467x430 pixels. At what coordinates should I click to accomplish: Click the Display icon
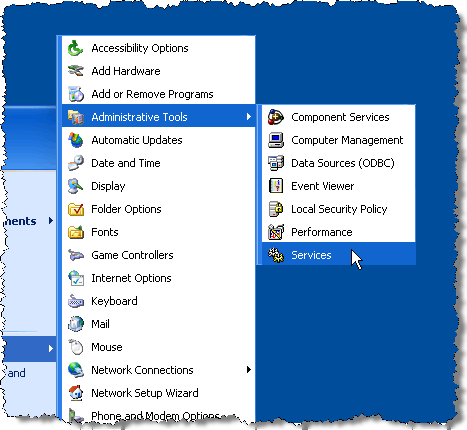[x=76, y=186]
